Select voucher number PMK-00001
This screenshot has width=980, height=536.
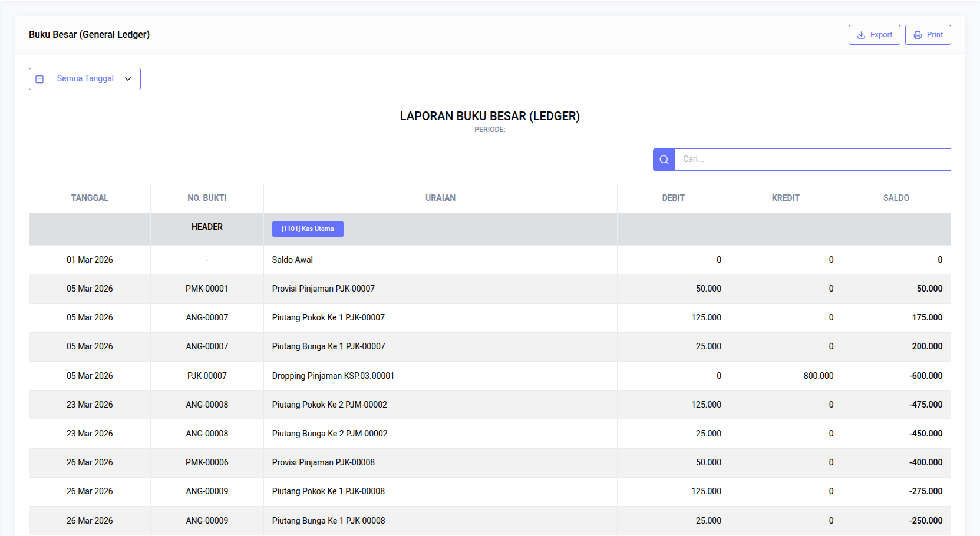coord(207,289)
